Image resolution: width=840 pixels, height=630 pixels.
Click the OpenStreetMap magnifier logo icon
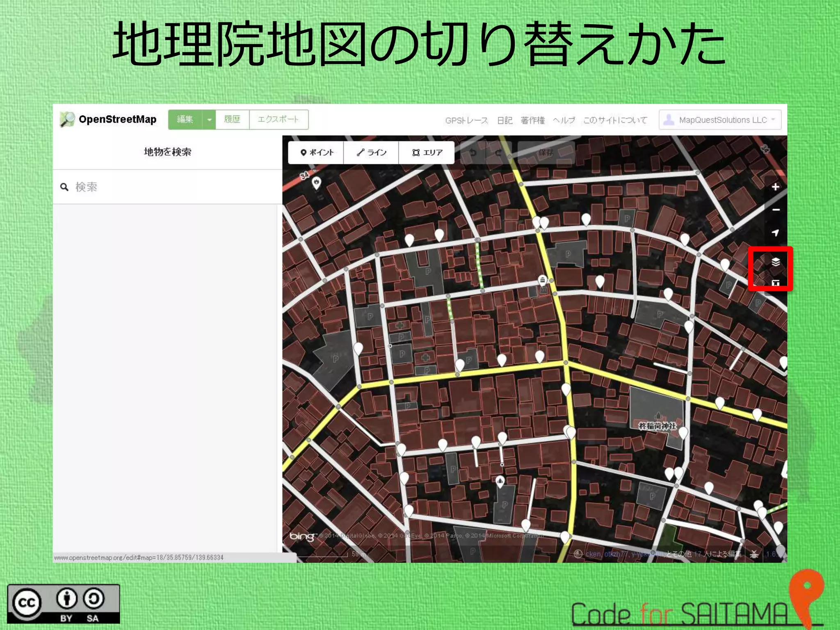point(67,119)
